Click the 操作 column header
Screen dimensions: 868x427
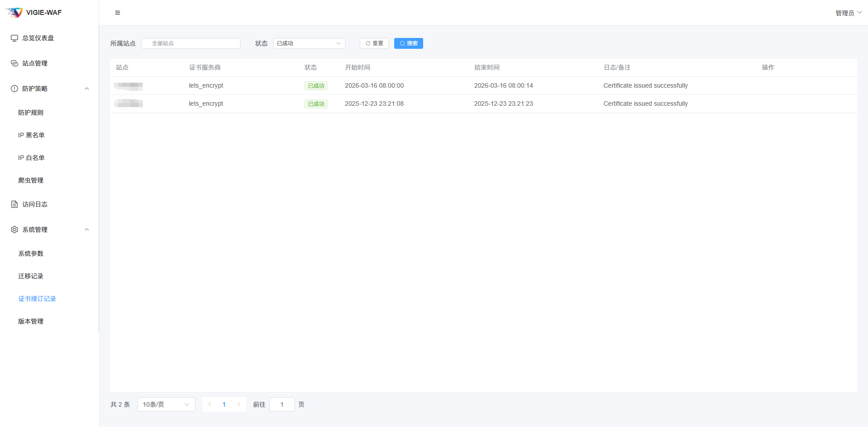click(768, 67)
